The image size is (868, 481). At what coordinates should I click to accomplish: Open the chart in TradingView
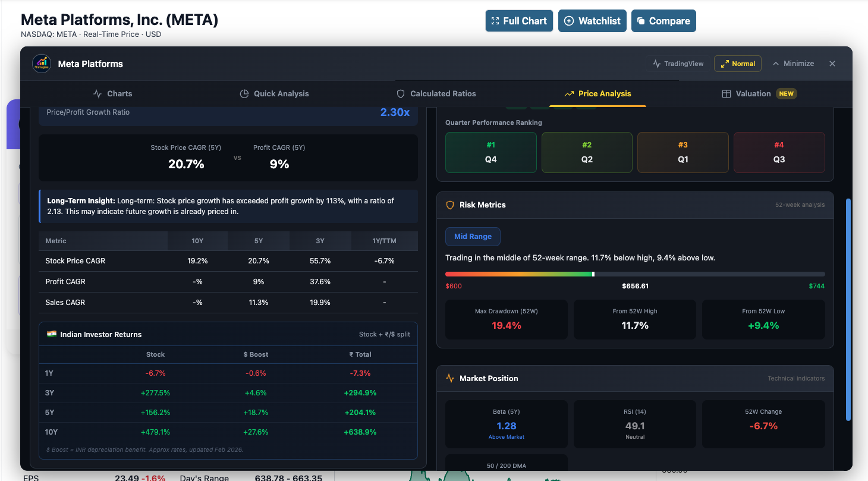[x=678, y=64]
